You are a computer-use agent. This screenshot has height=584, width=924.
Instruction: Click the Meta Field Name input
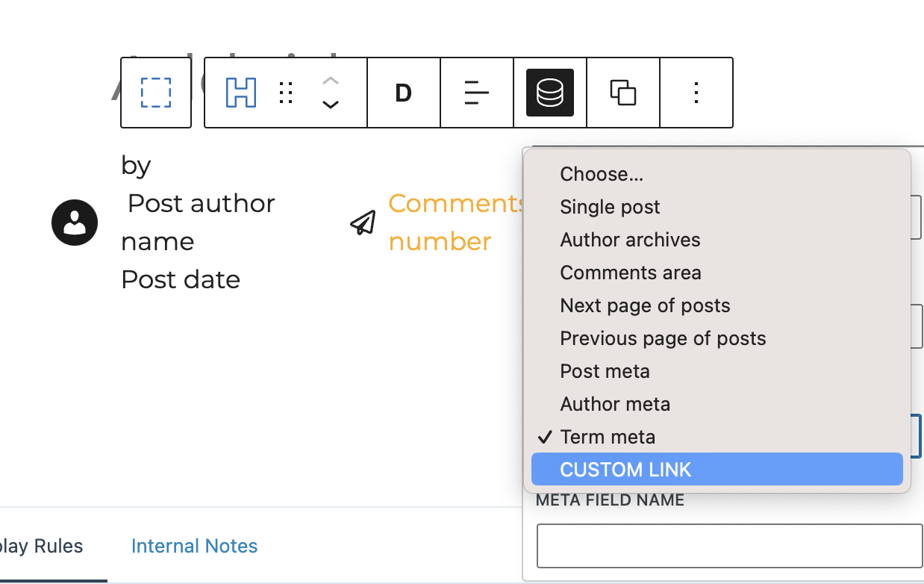point(729,546)
